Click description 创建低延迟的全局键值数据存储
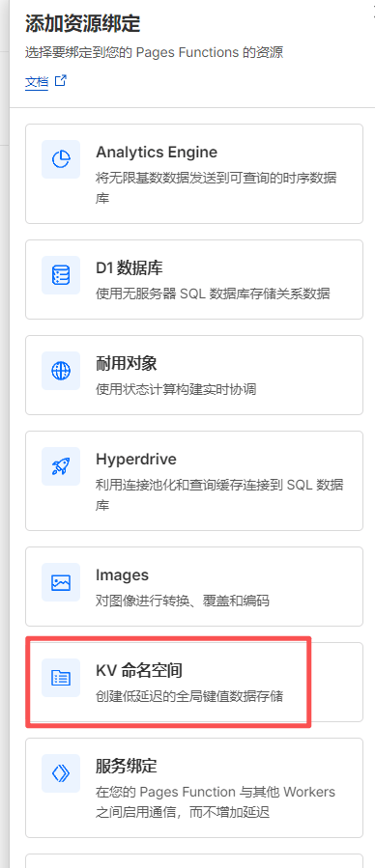 (x=188, y=696)
